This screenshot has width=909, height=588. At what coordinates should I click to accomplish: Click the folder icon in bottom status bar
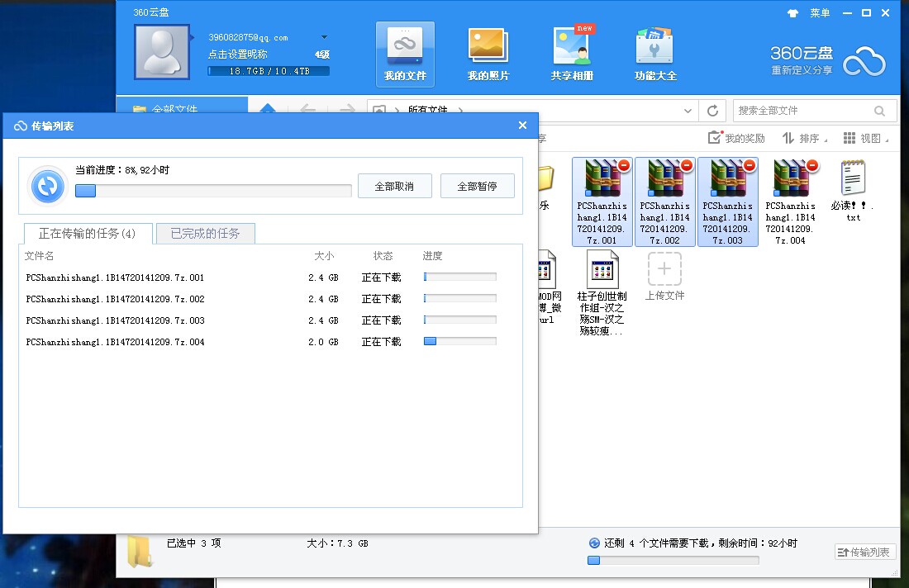(140, 552)
